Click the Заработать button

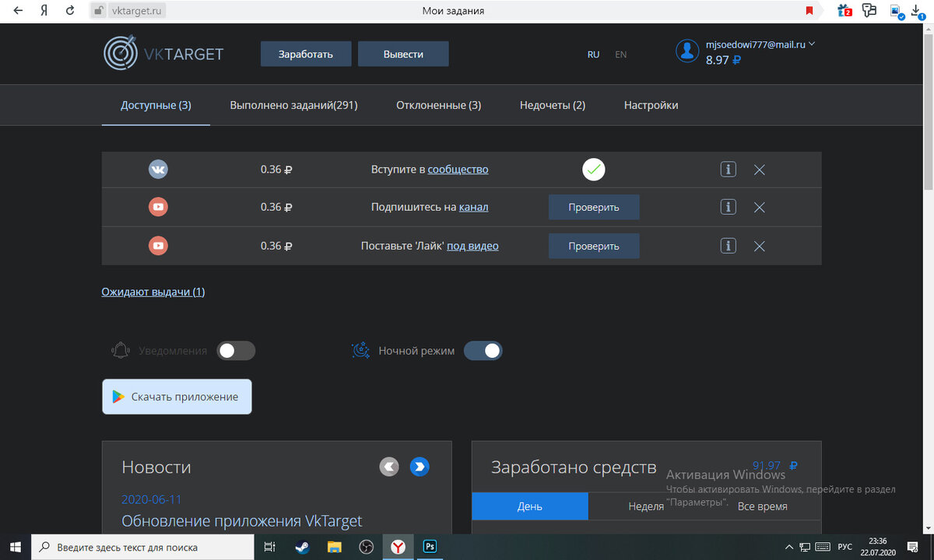pos(306,54)
